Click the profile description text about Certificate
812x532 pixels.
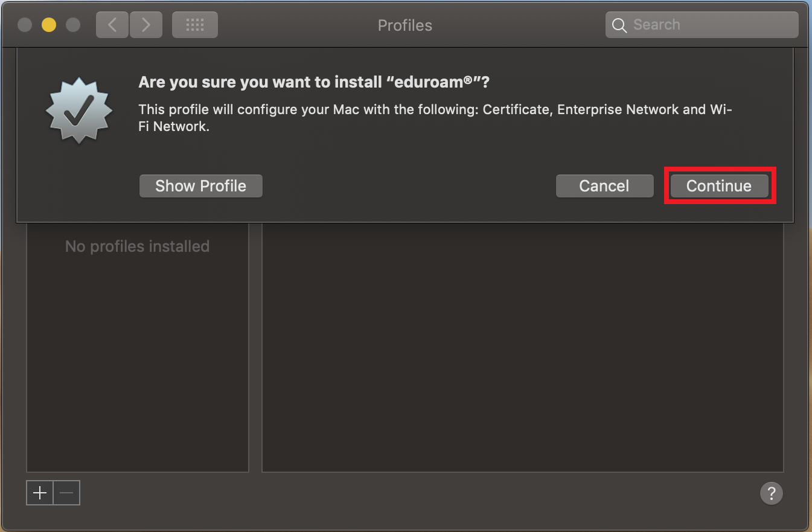coord(435,118)
